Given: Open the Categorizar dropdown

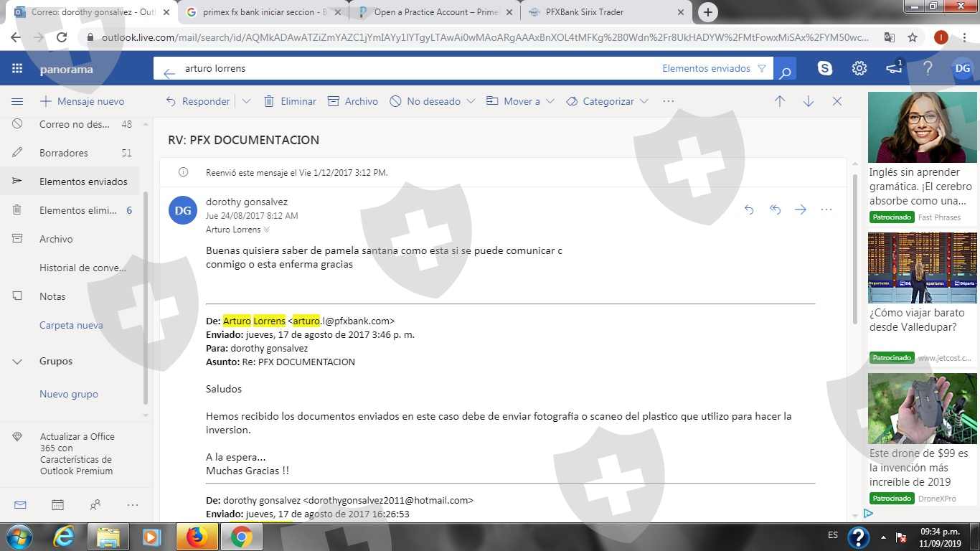Looking at the screenshot, I should coord(644,102).
